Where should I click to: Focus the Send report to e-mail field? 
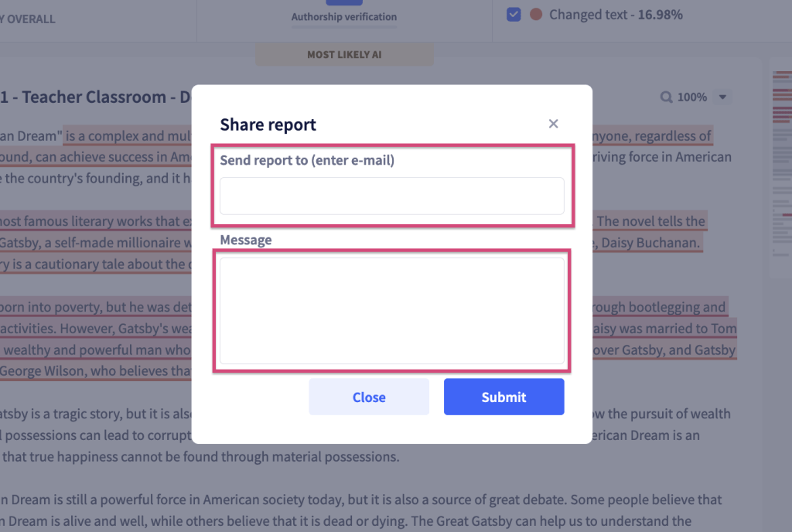pyautogui.click(x=392, y=196)
